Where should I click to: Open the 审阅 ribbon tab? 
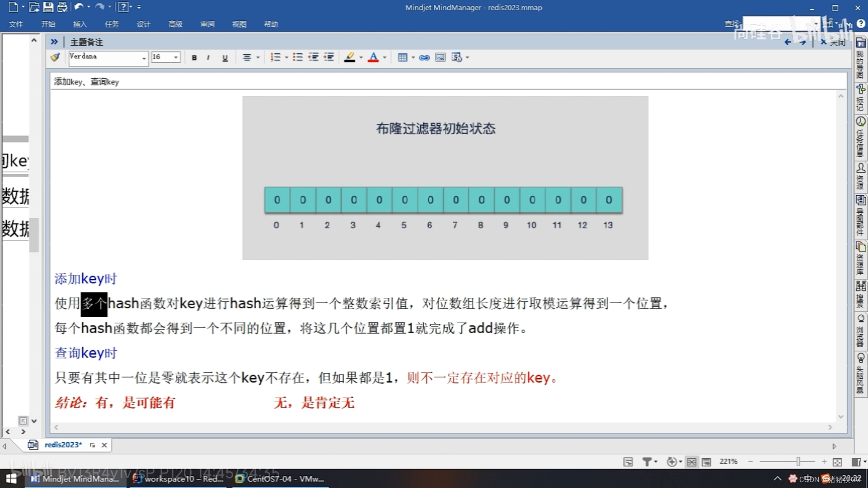coord(207,24)
